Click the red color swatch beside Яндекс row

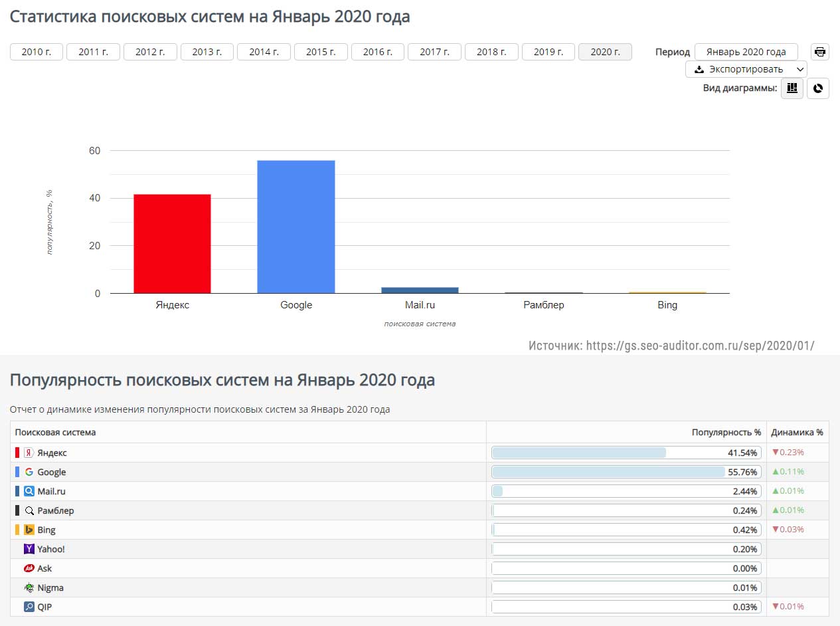point(17,453)
